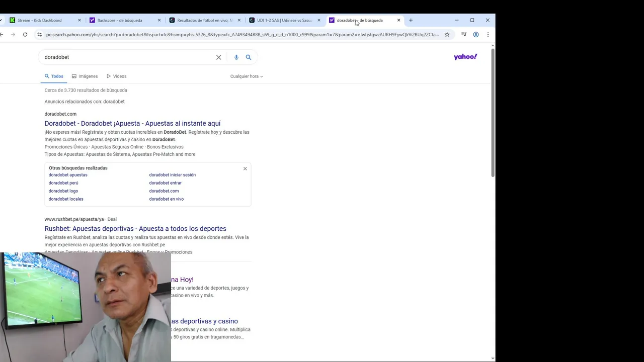Click the browser address bar URL

click(x=242, y=35)
